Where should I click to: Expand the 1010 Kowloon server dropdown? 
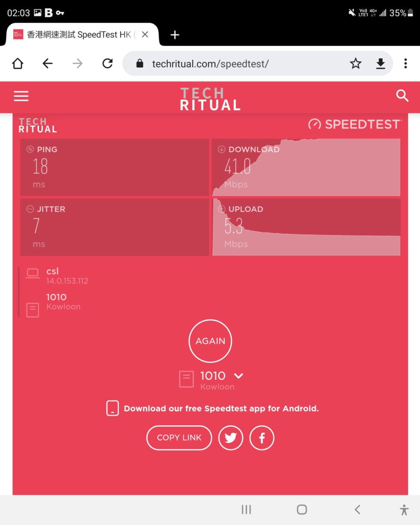pyautogui.click(x=239, y=376)
